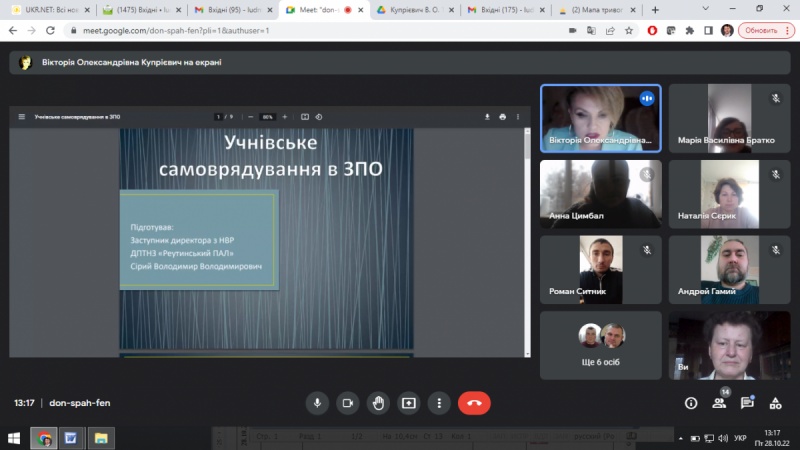800x450 pixels.
Task: Open activities icon
Action: (x=775, y=403)
